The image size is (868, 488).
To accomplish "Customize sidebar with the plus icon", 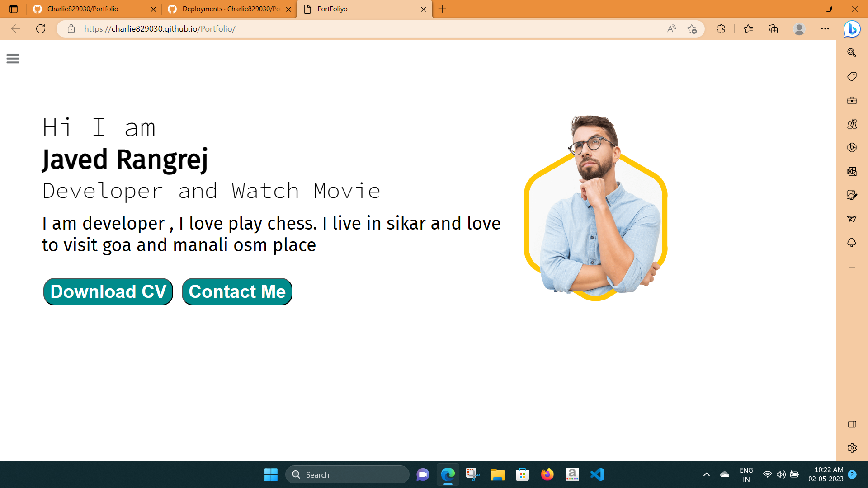I will (x=852, y=268).
